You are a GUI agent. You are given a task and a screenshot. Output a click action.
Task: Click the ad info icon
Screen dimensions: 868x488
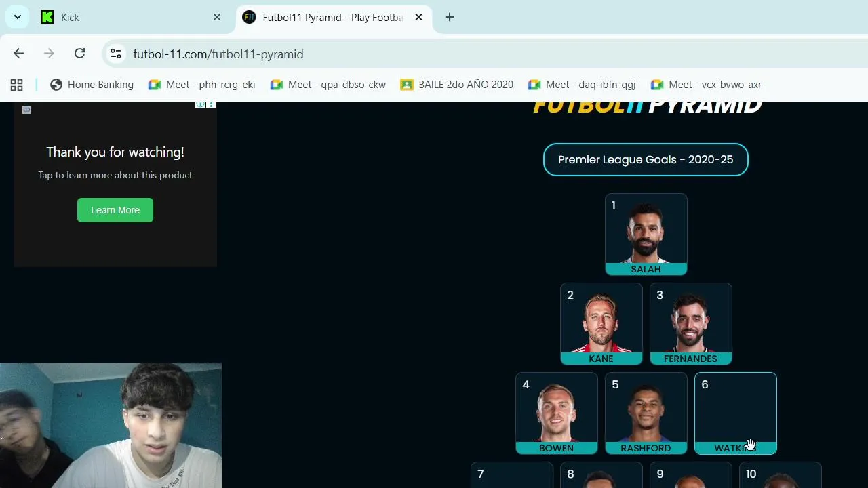pyautogui.click(x=201, y=105)
